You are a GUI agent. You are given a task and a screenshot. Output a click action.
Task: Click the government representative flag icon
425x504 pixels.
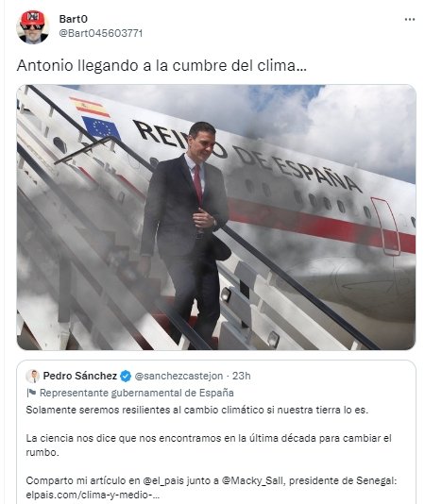coord(31,393)
